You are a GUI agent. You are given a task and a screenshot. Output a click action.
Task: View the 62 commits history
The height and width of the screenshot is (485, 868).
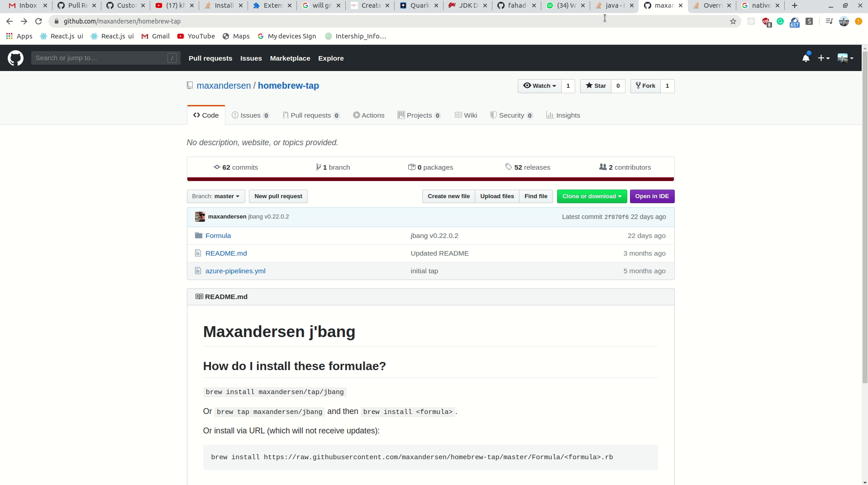point(236,167)
